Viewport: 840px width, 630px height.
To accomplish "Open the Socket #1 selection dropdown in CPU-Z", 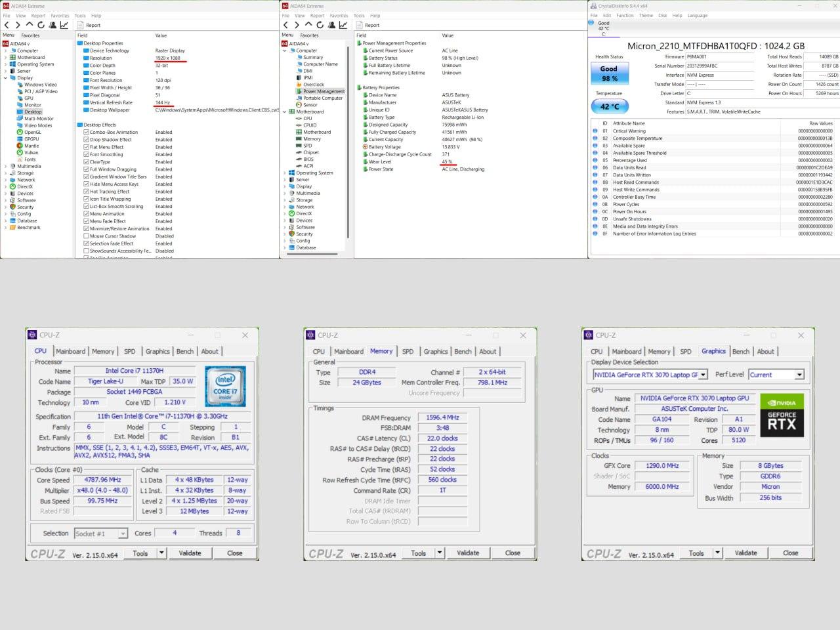I will [x=123, y=534].
